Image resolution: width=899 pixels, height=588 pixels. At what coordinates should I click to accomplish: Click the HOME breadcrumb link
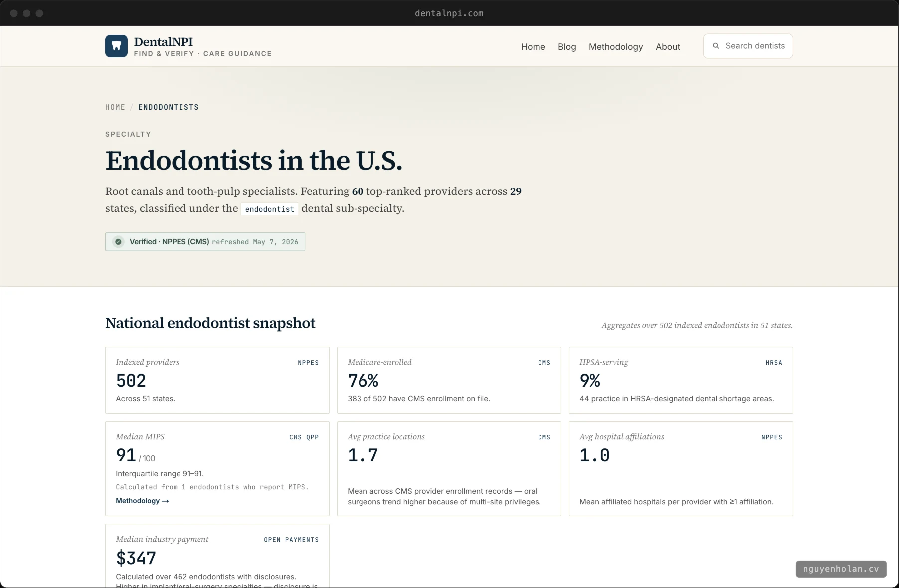[115, 107]
